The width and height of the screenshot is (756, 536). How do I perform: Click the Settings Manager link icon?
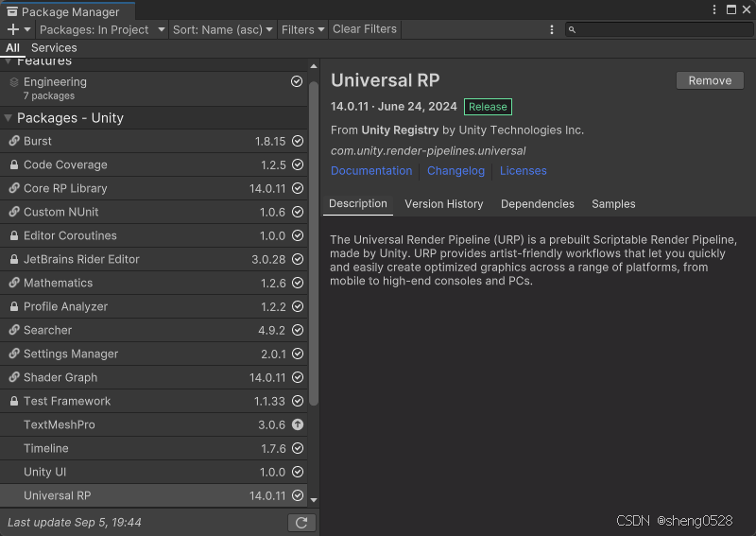[14, 354]
